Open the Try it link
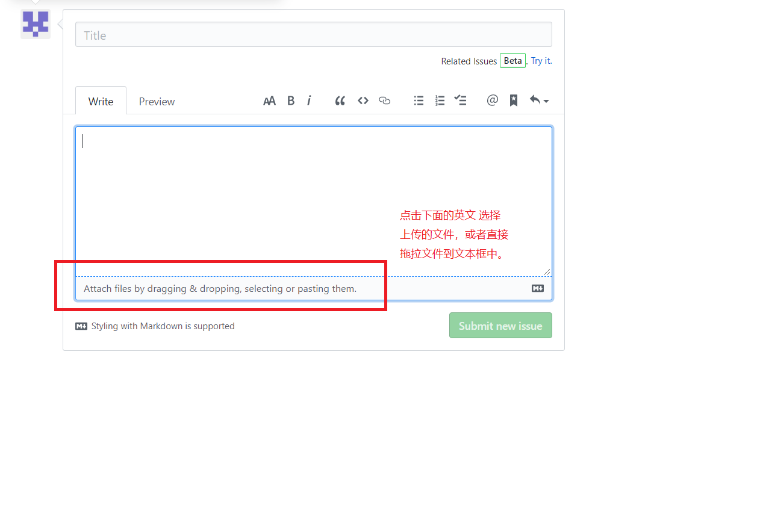Viewport: 760px width, 532px height. (x=540, y=60)
